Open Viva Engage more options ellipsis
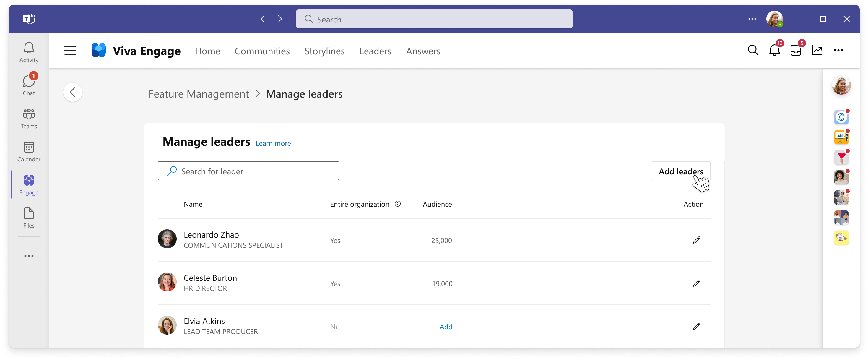This screenshot has height=360, width=868. [838, 50]
